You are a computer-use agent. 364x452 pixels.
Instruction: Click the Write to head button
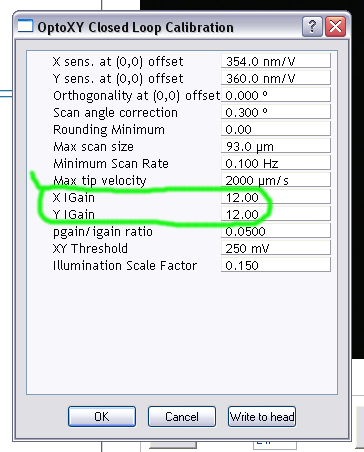coord(262,416)
